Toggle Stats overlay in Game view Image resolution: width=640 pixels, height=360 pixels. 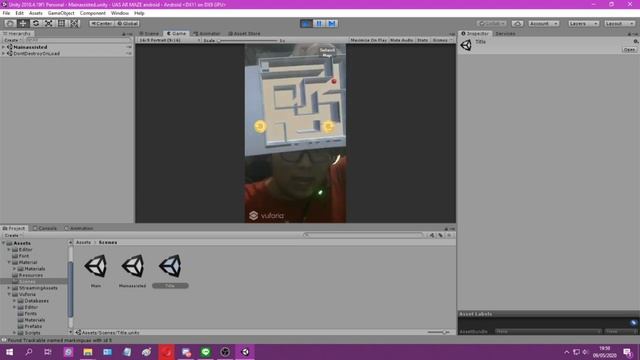pos(422,40)
